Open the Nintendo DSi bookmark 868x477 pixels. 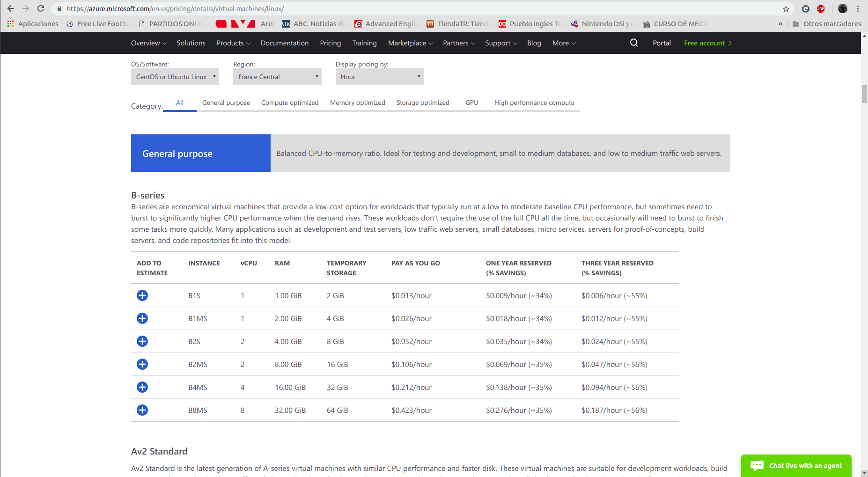(x=603, y=24)
